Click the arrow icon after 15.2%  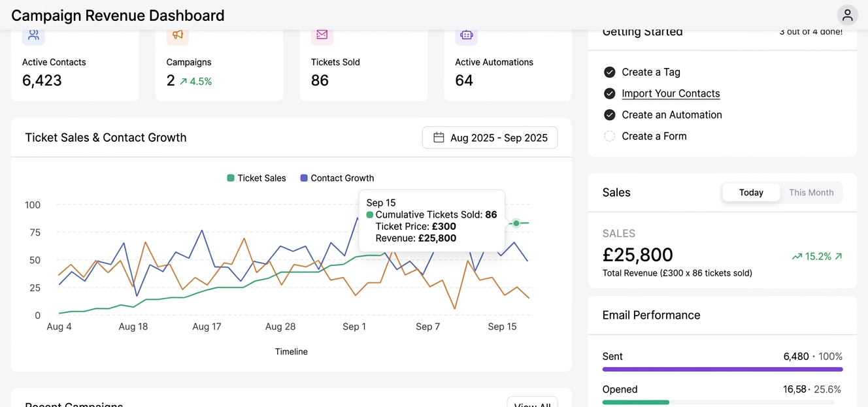click(x=839, y=256)
